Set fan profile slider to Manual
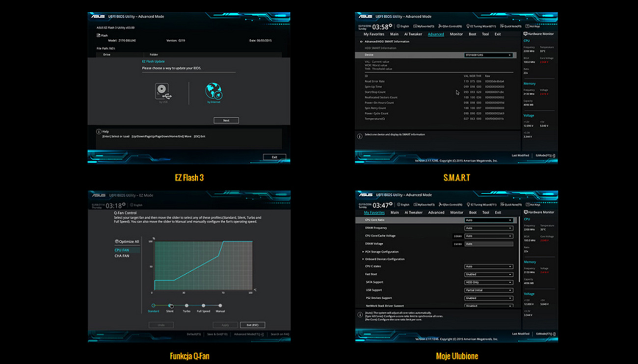638x364 pixels. pyautogui.click(x=220, y=306)
